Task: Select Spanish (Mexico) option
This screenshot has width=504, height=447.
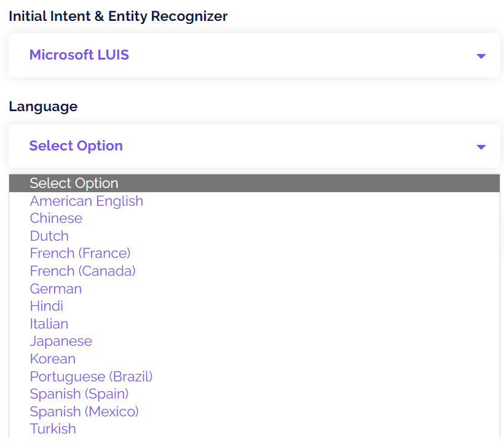Action: [84, 411]
